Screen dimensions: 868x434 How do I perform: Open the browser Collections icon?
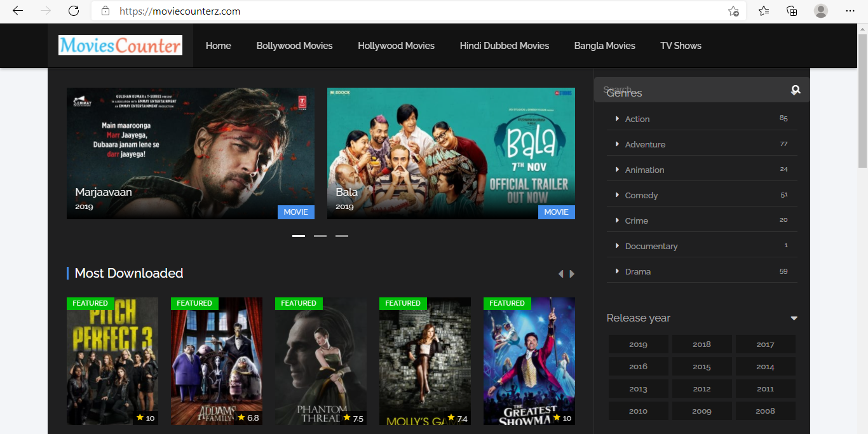(792, 11)
